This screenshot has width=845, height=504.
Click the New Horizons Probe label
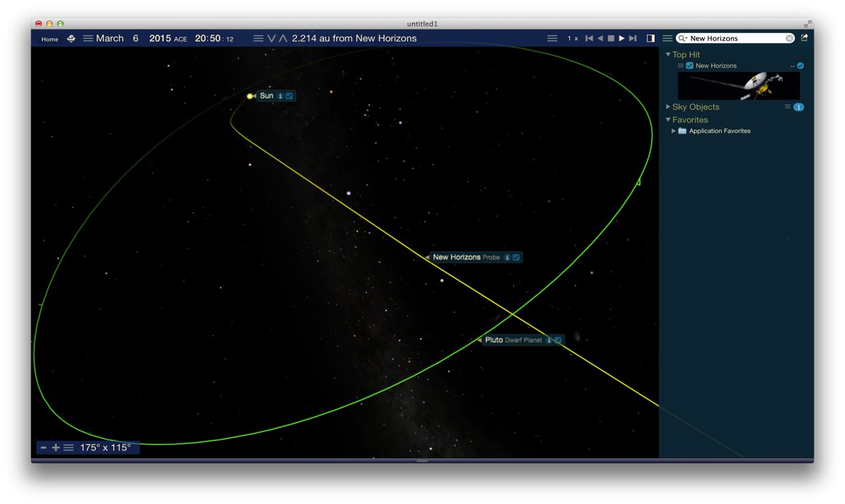tap(466, 258)
